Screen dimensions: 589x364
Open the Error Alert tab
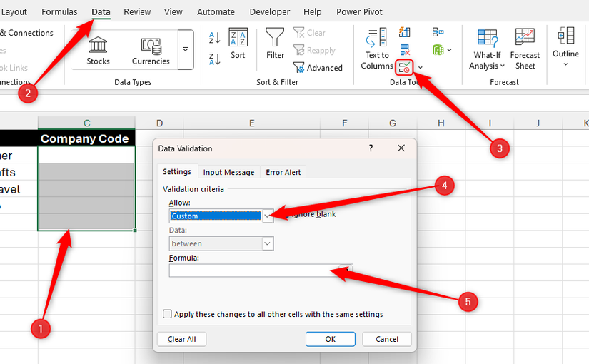pyautogui.click(x=283, y=172)
